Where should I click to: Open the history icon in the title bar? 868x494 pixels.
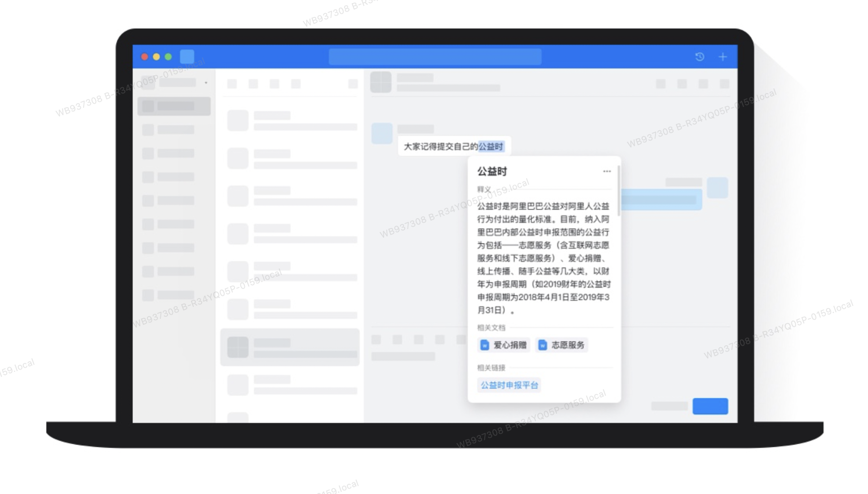[700, 57]
